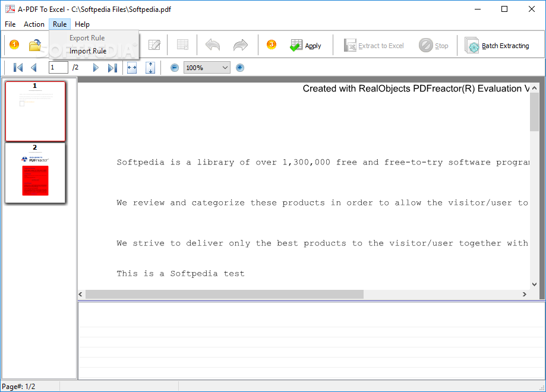Click the Stop button
Screen dimensions: 546x392
click(x=434, y=46)
